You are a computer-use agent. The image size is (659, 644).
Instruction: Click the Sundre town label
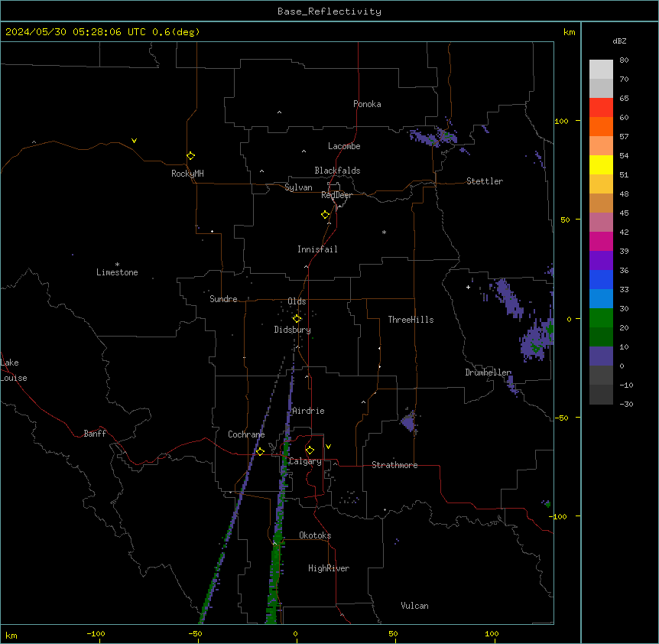point(223,299)
